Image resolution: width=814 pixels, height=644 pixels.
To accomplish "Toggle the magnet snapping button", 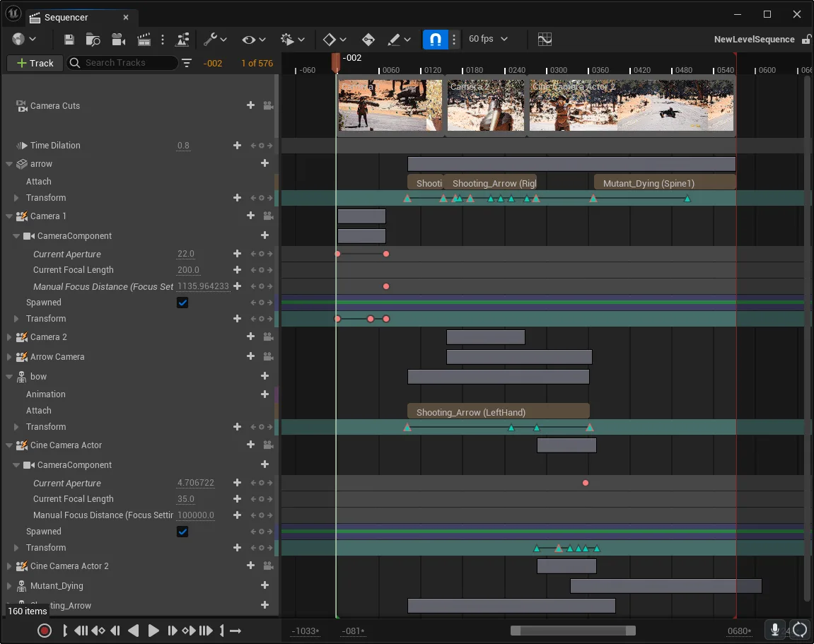I will click(x=436, y=40).
